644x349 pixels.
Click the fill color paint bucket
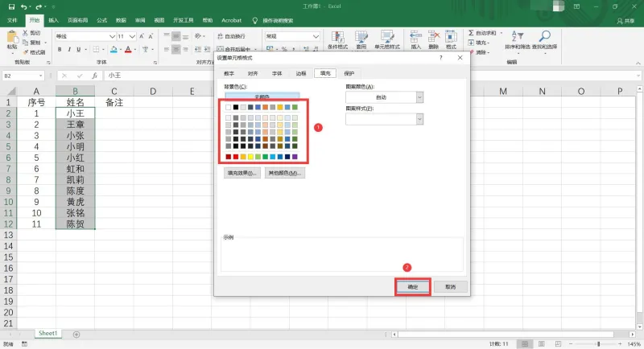coord(114,49)
